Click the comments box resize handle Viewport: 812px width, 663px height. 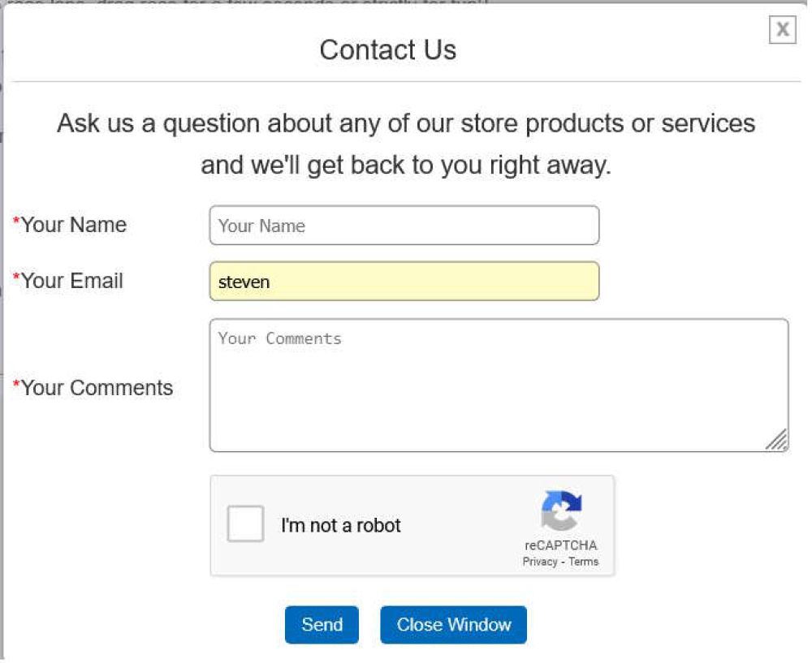pos(777,440)
